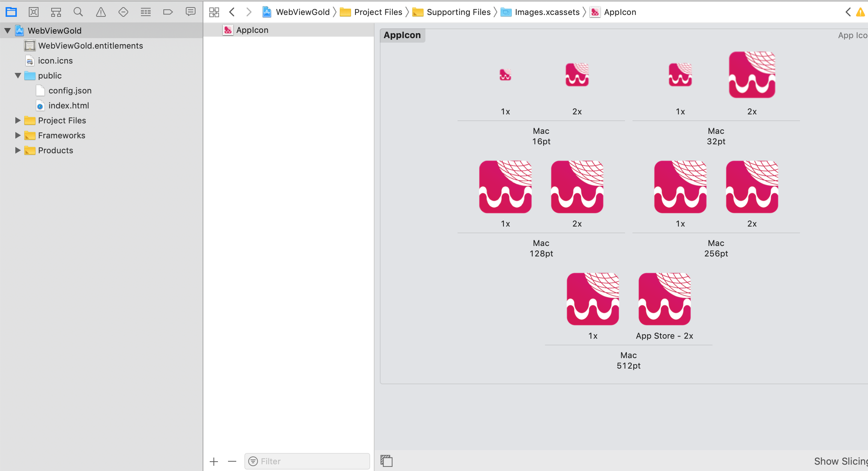Open the Report navigator speech-bubble icon
Screen dimensions: 868x471
(x=191, y=12)
